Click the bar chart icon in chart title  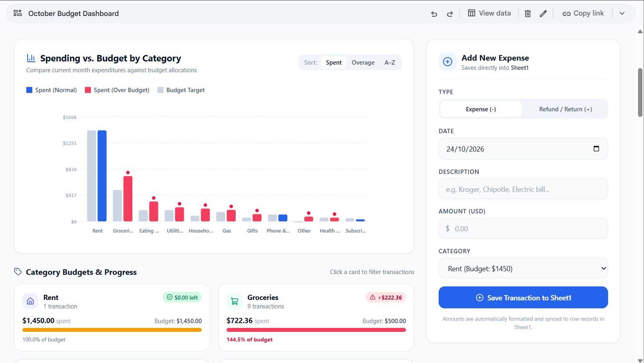[x=31, y=58]
